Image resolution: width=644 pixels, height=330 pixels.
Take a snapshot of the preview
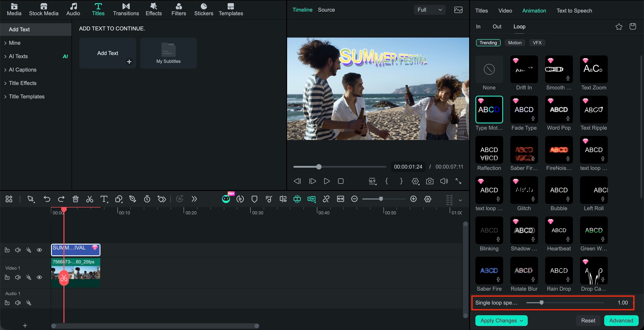tap(430, 181)
